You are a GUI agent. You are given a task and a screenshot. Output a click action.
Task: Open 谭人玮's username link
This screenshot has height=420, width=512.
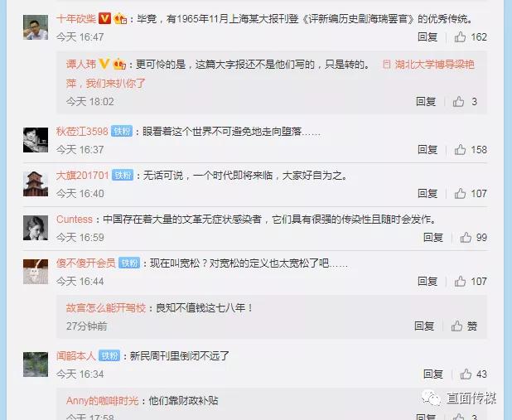click(81, 65)
